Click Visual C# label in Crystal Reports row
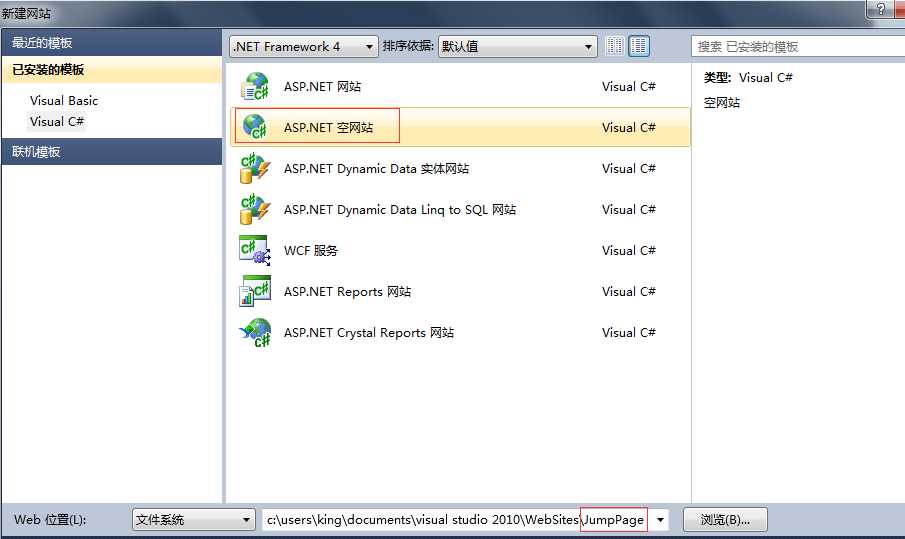Viewport: 905px width, 539px height. (x=629, y=332)
